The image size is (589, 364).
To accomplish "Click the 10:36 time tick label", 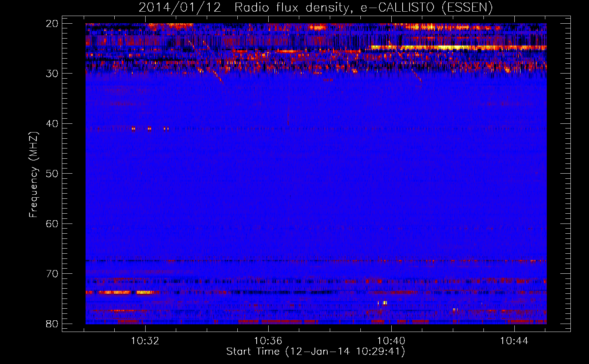I will coord(268,341).
